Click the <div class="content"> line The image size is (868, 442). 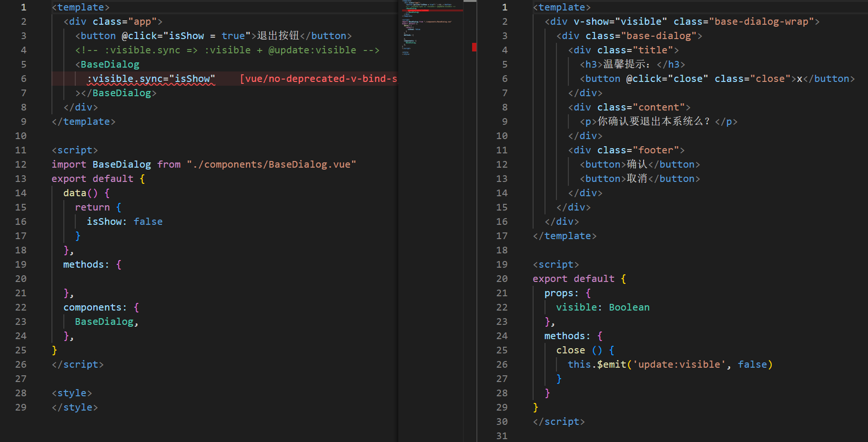pos(629,107)
